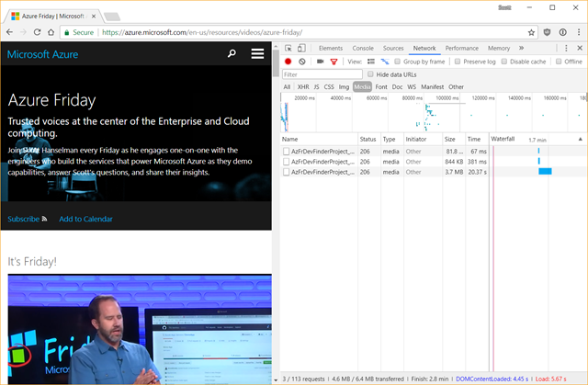588x385 pixels.
Task: Select checkbox of the 67 ms request row
Action: coord(286,152)
